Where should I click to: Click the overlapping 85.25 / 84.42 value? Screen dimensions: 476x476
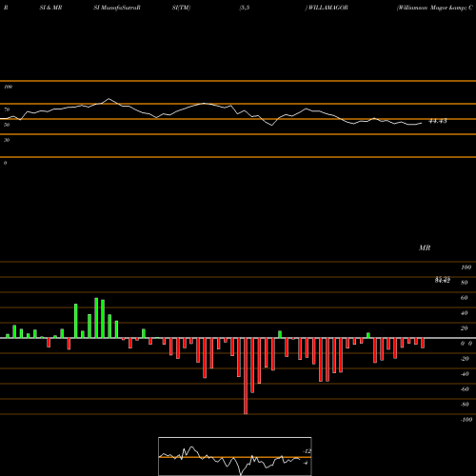(x=443, y=280)
